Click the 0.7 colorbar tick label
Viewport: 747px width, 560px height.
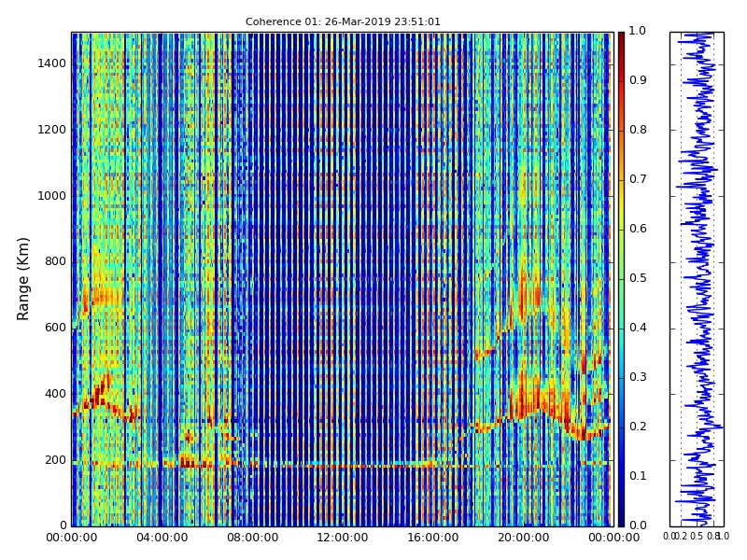pos(638,179)
